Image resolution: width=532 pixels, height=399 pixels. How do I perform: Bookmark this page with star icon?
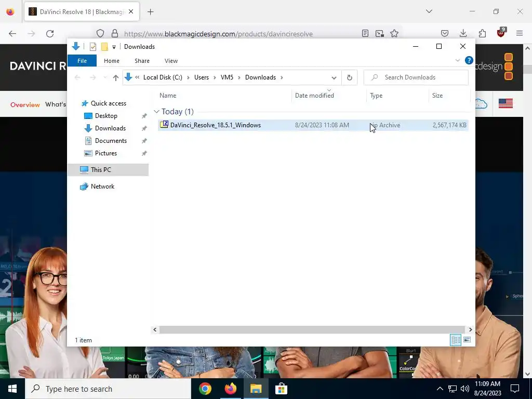(394, 33)
